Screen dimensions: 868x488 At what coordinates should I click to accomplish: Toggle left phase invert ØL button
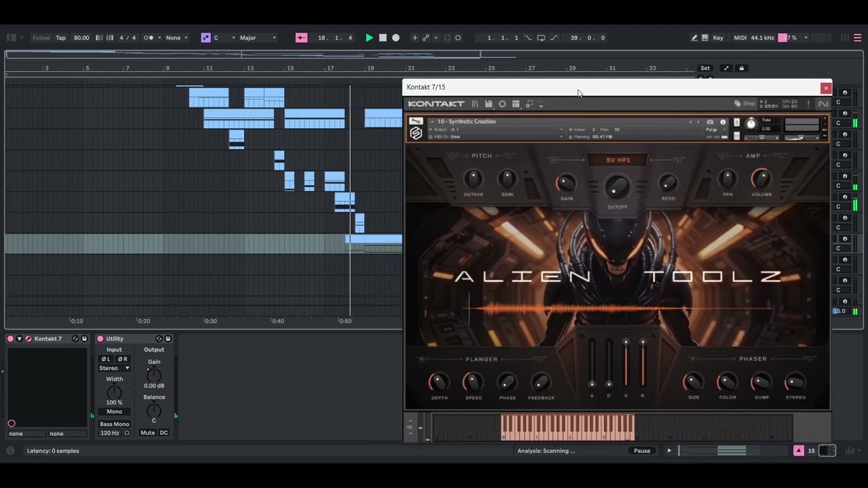[106, 359]
